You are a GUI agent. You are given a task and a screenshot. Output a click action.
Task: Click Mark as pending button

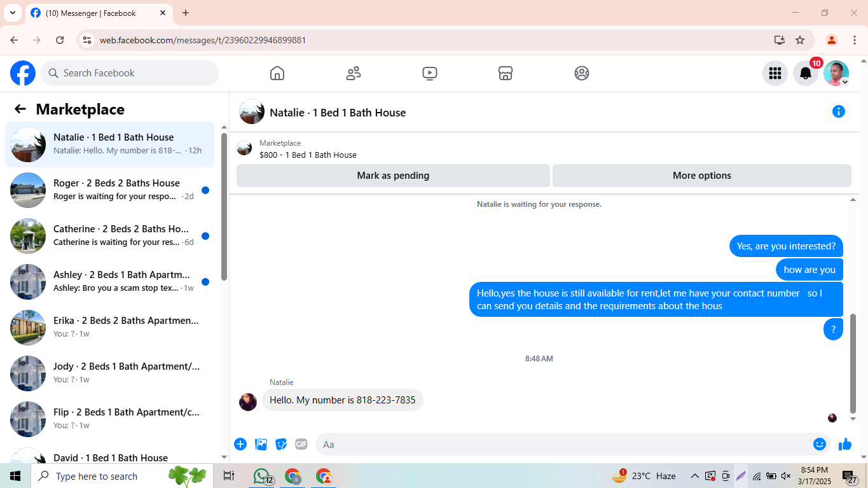click(393, 176)
